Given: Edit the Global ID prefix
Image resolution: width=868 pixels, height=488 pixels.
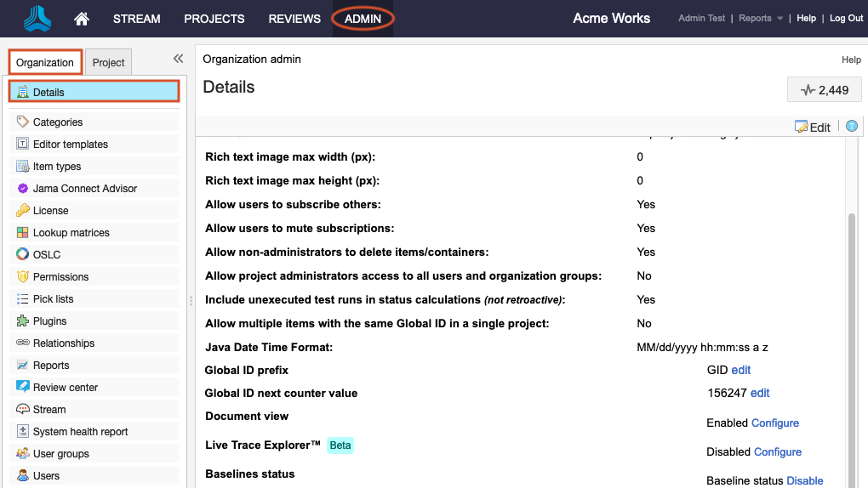Looking at the screenshot, I should [x=740, y=370].
